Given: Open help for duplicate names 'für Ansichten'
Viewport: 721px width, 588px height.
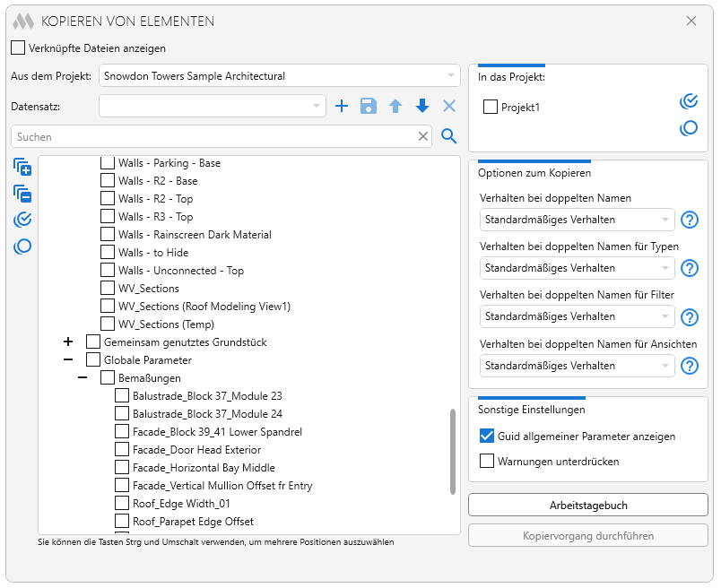Looking at the screenshot, I should click(690, 366).
